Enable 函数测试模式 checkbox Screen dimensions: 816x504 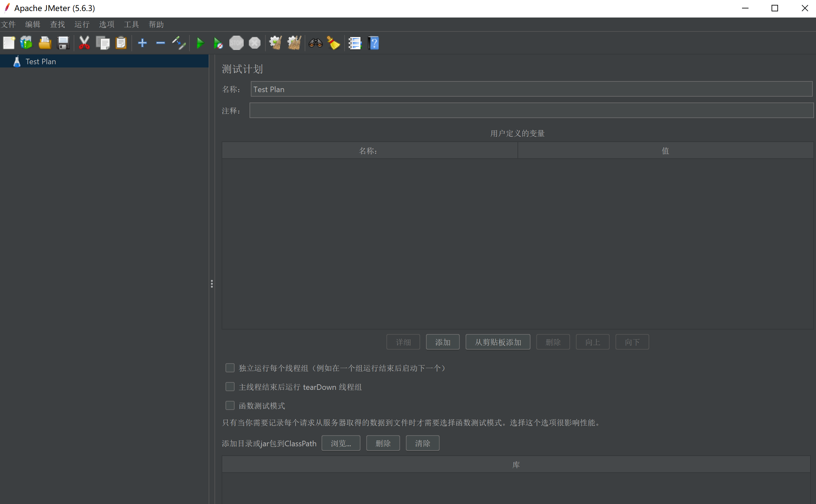[x=230, y=405]
